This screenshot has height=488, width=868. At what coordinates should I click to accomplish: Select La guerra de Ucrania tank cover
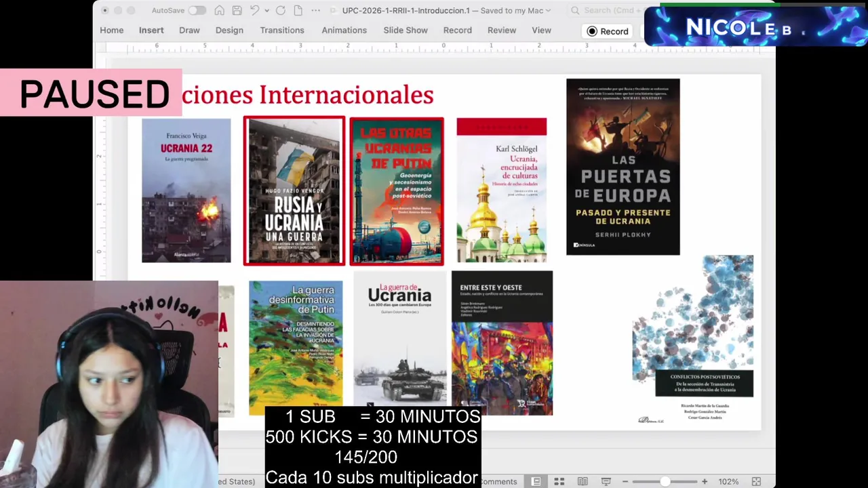click(400, 339)
